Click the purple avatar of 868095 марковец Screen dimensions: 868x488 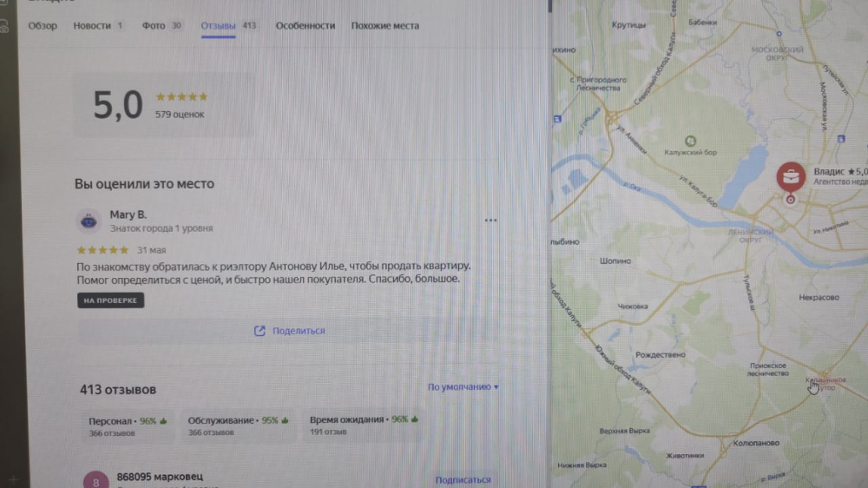[x=95, y=481]
